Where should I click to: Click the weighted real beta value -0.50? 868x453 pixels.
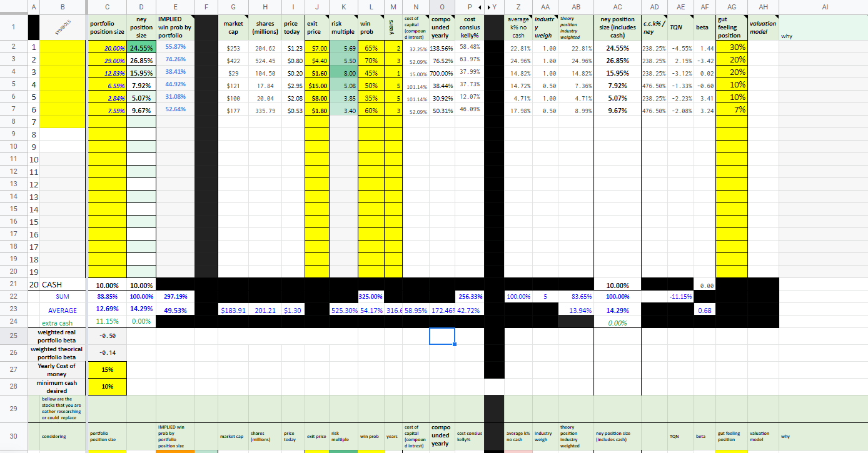tap(107, 336)
